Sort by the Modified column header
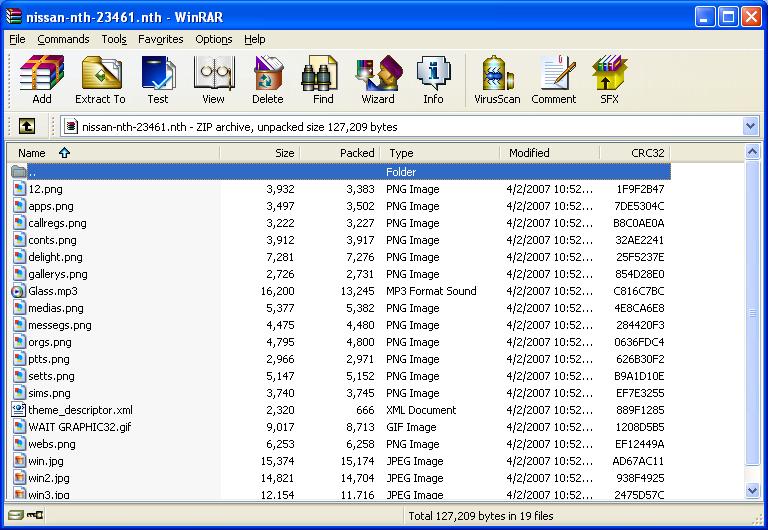The image size is (768, 530). point(550,153)
